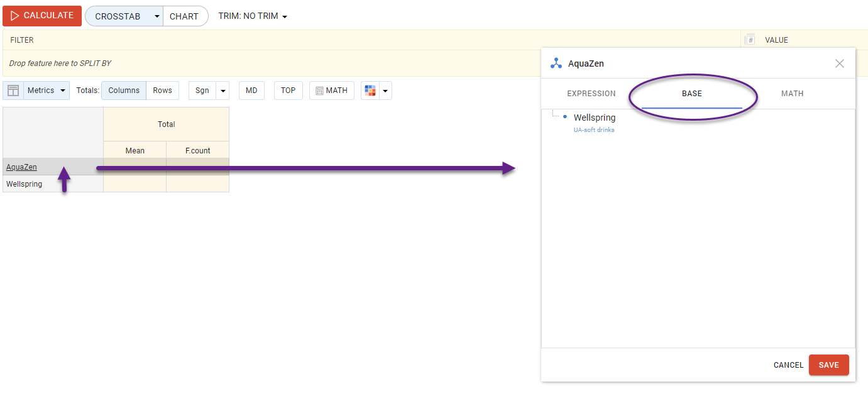Switch to the EXPRESSION tab
The image size is (868, 396).
[x=591, y=94]
